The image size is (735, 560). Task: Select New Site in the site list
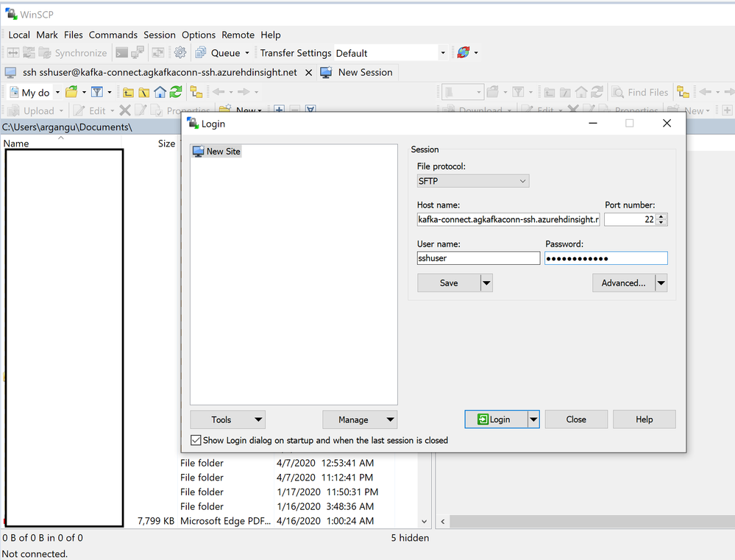click(216, 151)
